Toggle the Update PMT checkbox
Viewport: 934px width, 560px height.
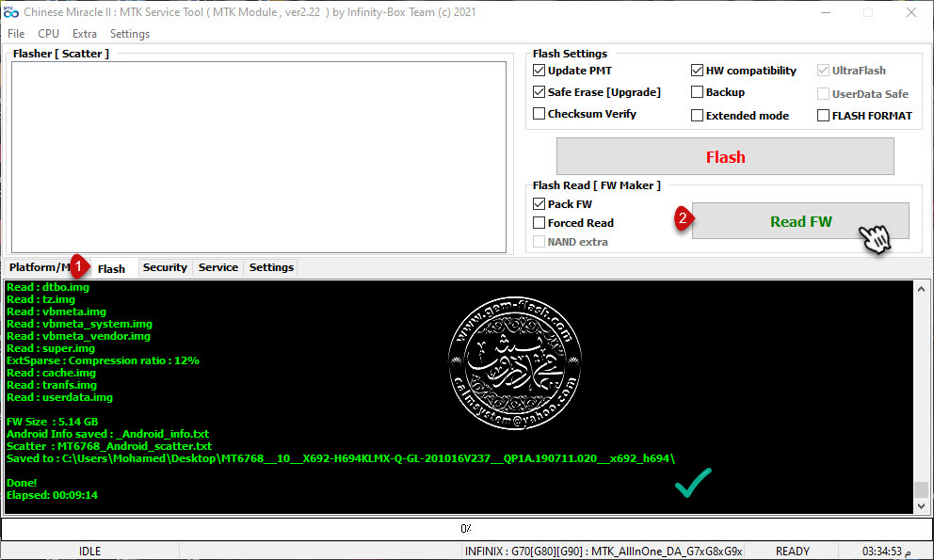[x=539, y=71]
